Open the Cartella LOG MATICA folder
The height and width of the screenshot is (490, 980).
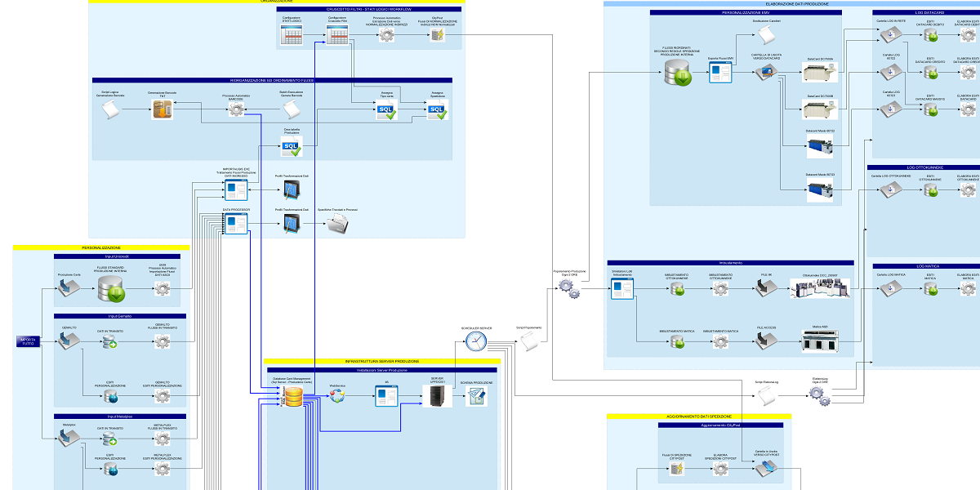[x=890, y=287]
